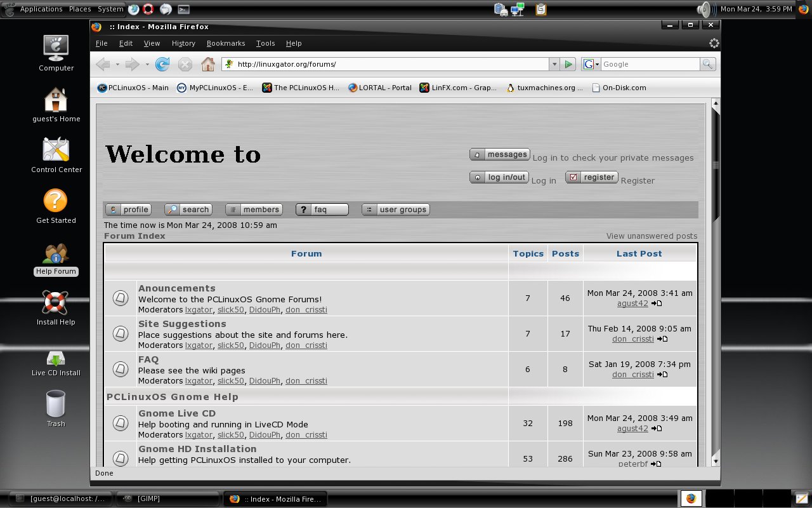Open the Bookmarks menu
The height and width of the screenshot is (508, 812).
226,43
